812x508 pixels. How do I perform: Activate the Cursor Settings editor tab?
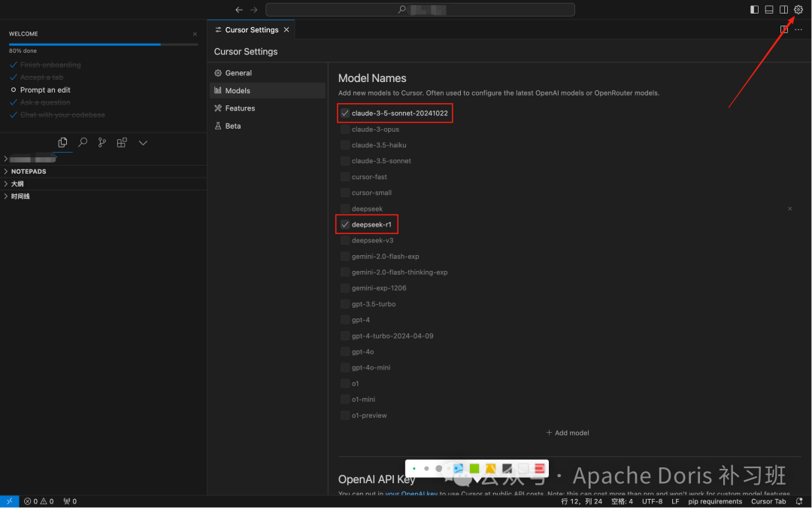(x=251, y=29)
